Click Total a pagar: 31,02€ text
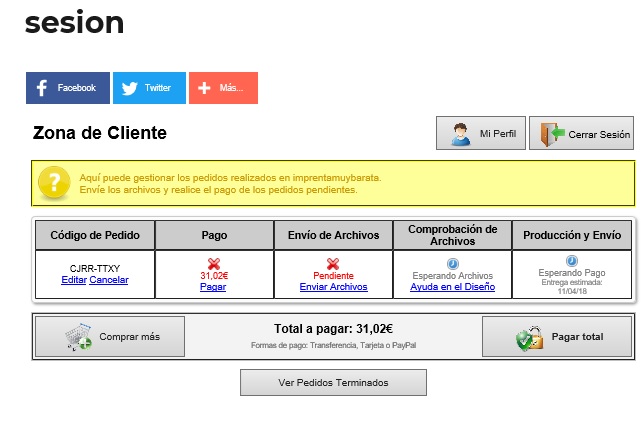This screenshot has height=445, width=641. click(x=333, y=329)
